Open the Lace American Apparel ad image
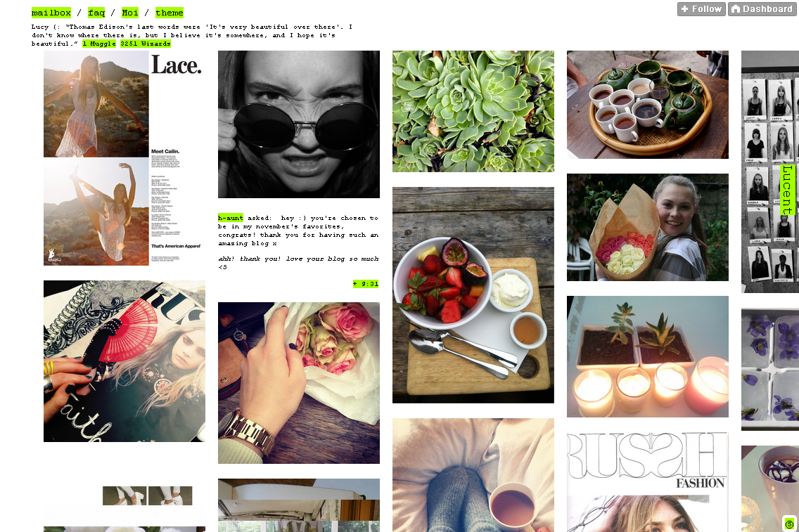Screen dimensions: 799x532 click(124, 158)
